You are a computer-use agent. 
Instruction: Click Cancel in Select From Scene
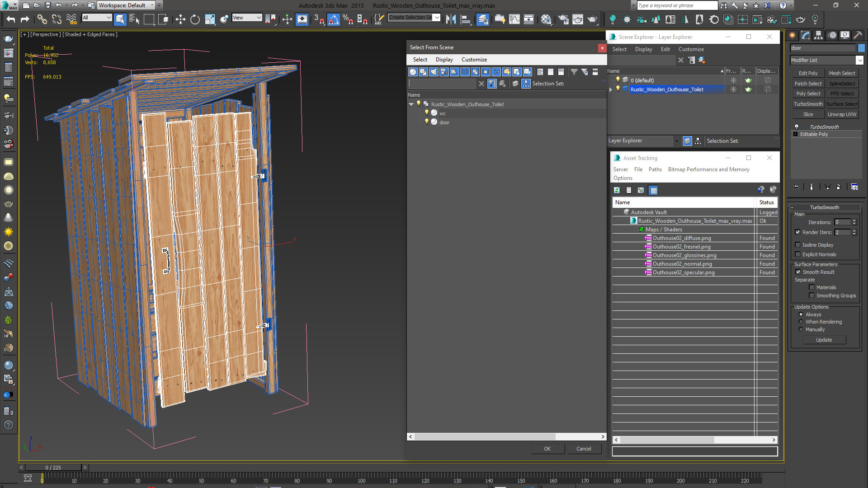pyautogui.click(x=584, y=449)
